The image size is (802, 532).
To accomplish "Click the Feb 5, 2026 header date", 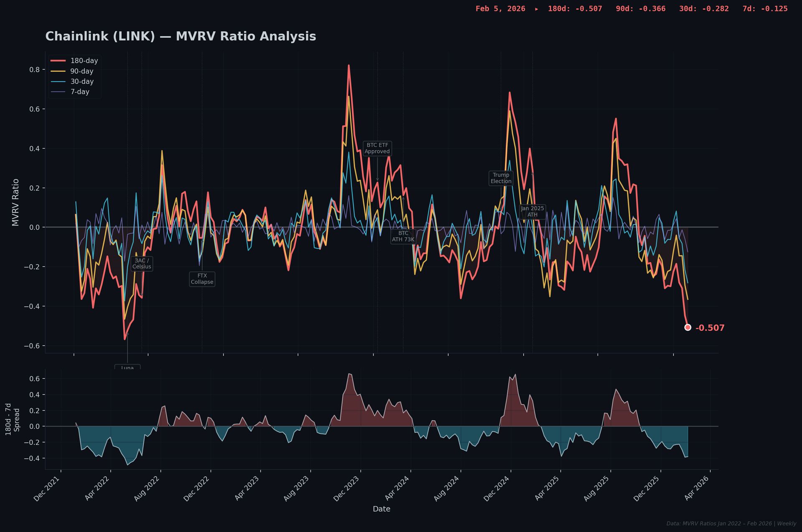I will pos(500,9).
